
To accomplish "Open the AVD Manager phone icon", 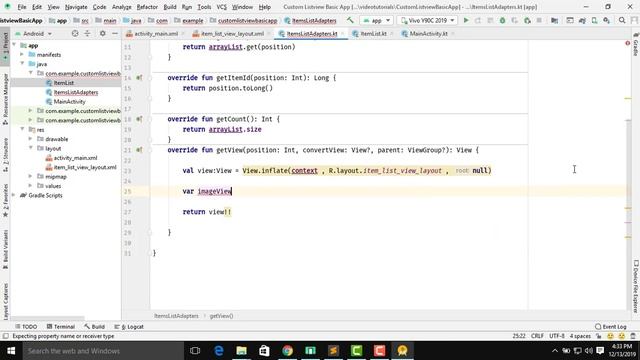I will 594,20.
